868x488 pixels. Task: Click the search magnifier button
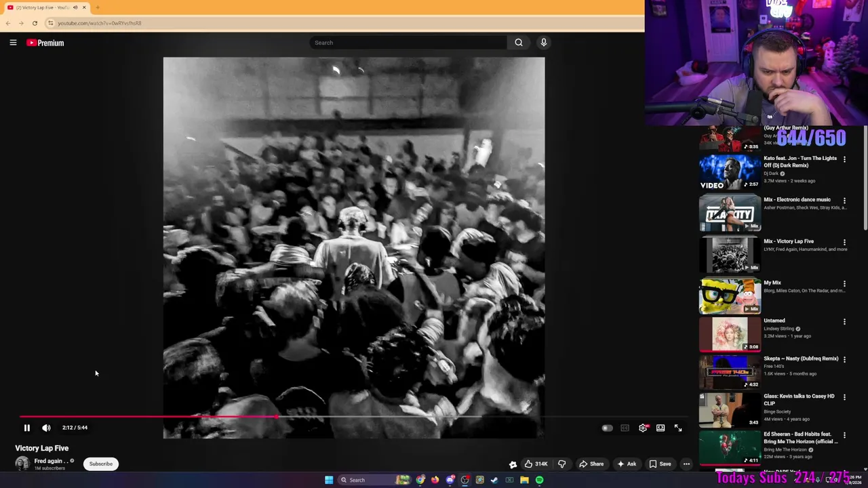click(x=519, y=43)
